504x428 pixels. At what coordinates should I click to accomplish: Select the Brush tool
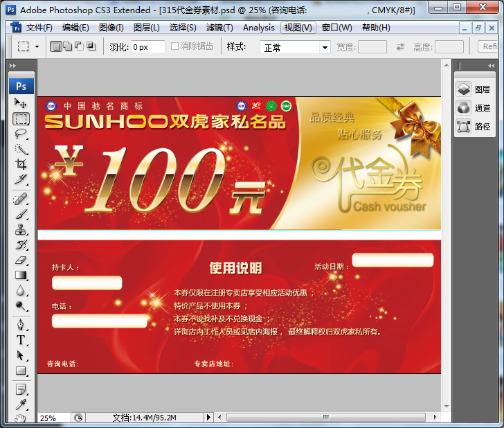coord(21,215)
